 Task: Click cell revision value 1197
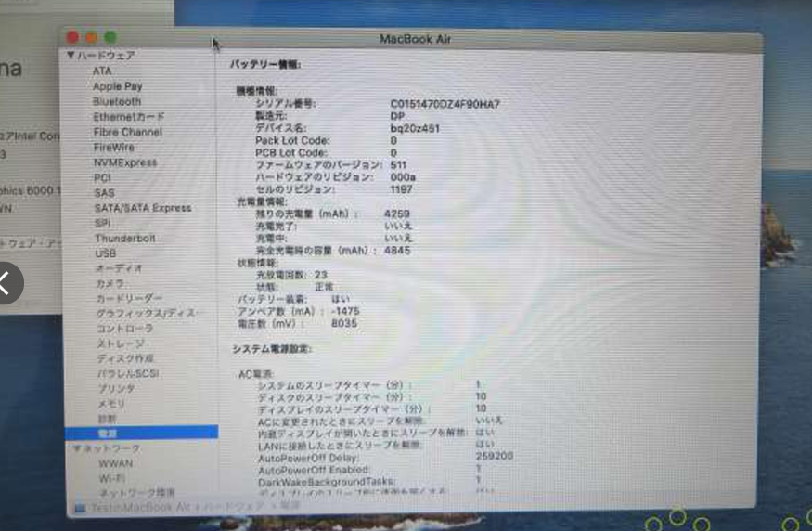[401, 189]
